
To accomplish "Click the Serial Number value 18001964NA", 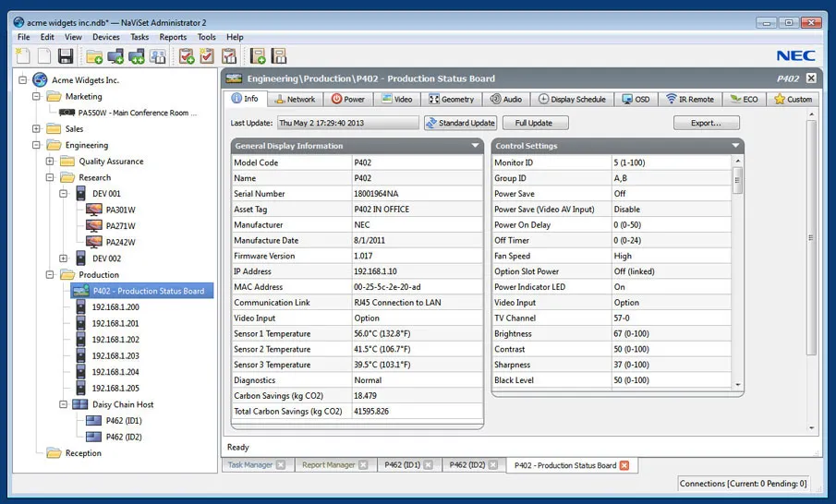I will pos(376,194).
